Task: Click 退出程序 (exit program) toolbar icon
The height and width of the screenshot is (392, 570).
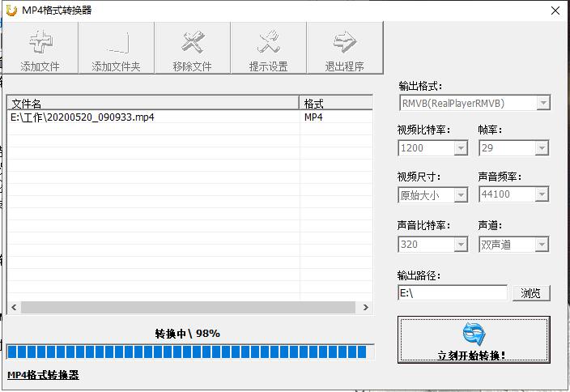Action: (x=345, y=48)
